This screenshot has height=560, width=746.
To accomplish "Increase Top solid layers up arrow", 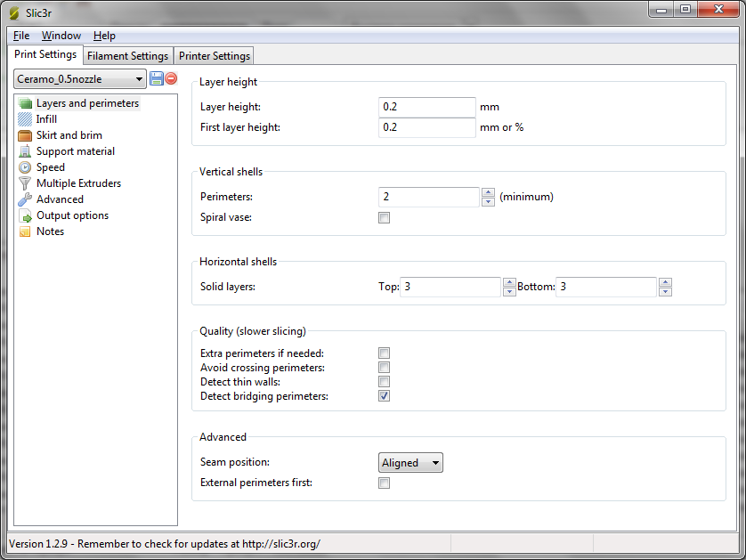I will click(x=509, y=282).
